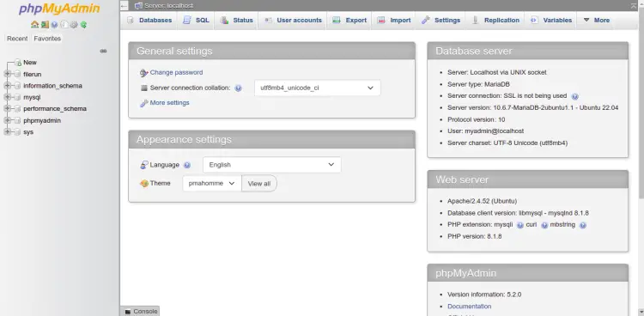Click the More settings link

point(170,103)
